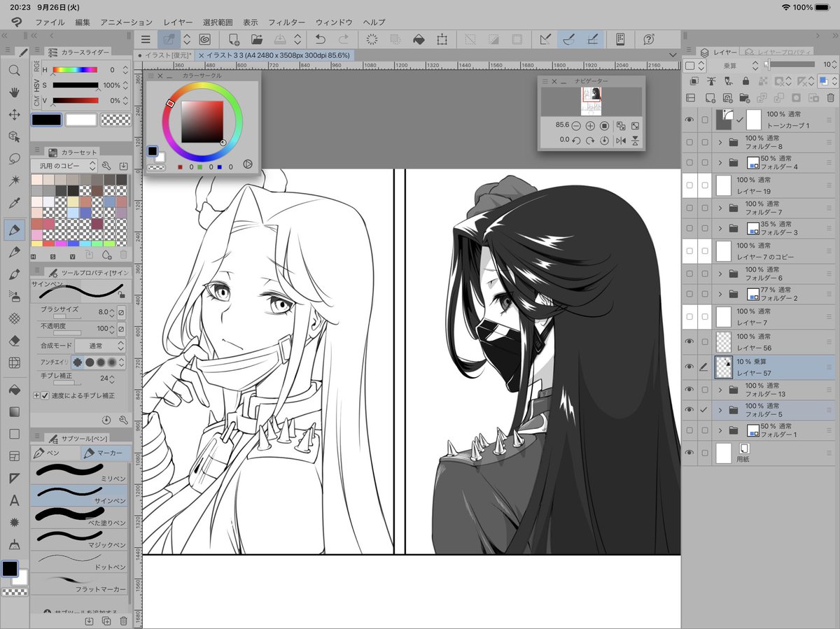Select the Lasso selection tool
The width and height of the screenshot is (840, 629).
pos(14,159)
